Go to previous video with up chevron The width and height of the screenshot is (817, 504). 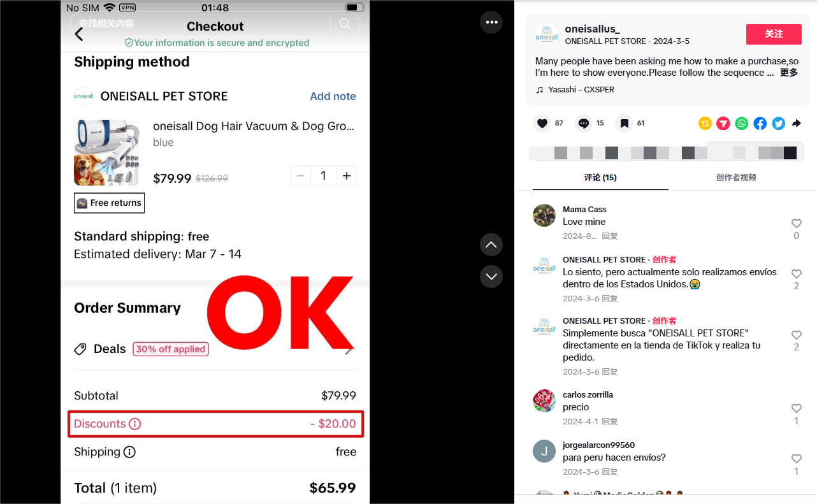pyautogui.click(x=491, y=245)
